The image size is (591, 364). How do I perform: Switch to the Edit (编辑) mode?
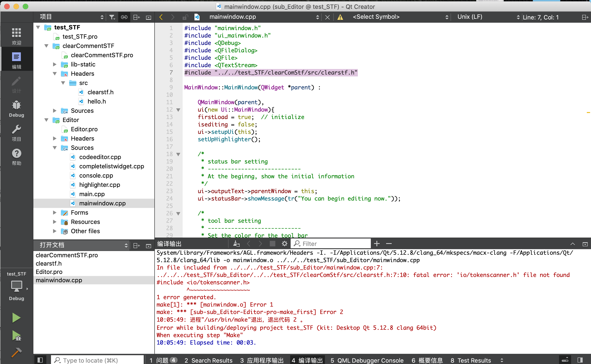point(16,60)
